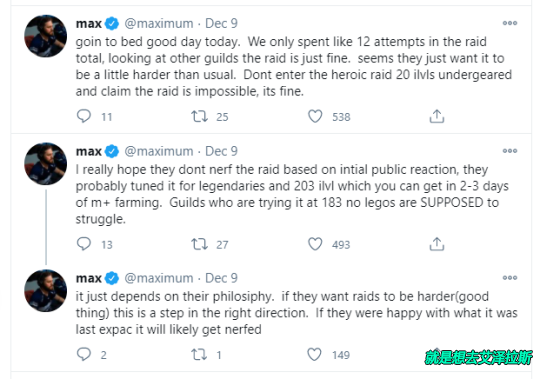
Task: Like the tweet with 538 likes
Action: (315, 116)
